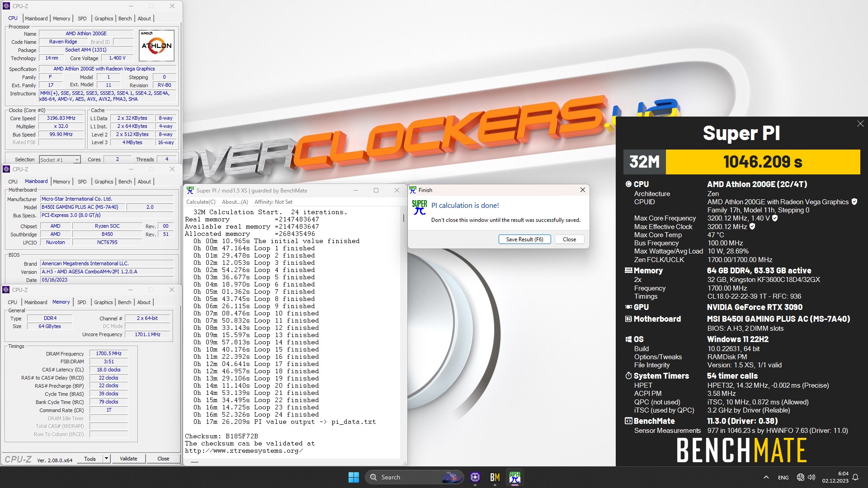Viewport: 868px width, 488px height.
Task: Open the network tray icon
Action: 800,477
